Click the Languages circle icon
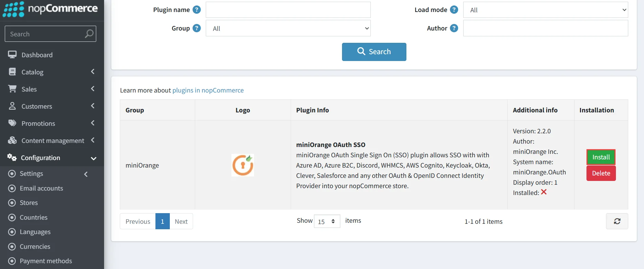This screenshot has height=269, width=644. (x=12, y=232)
